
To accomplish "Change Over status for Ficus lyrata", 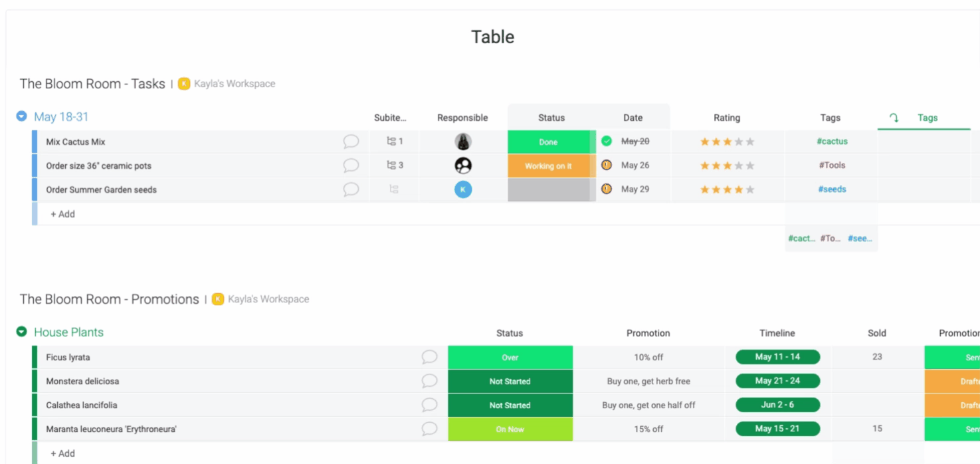I will pyautogui.click(x=510, y=357).
